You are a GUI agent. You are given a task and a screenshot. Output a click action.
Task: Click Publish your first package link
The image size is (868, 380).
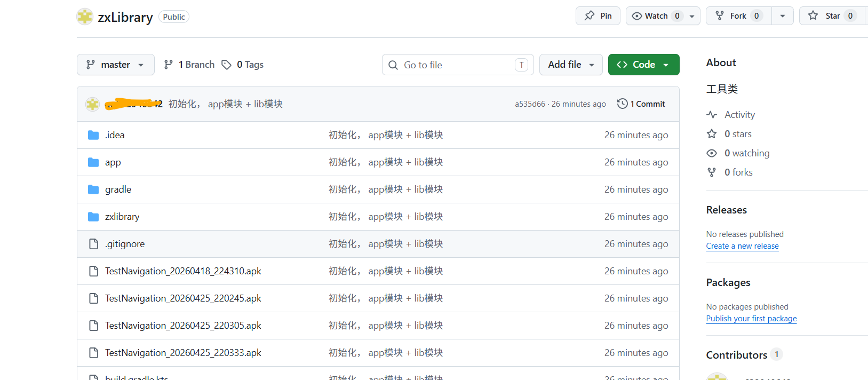click(x=752, y=319)
